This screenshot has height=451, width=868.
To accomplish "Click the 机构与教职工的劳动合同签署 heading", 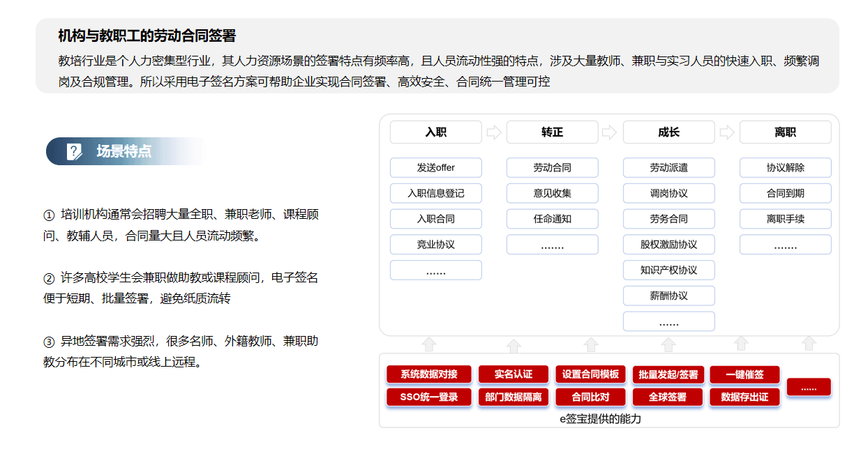I will tap(147, 36).
